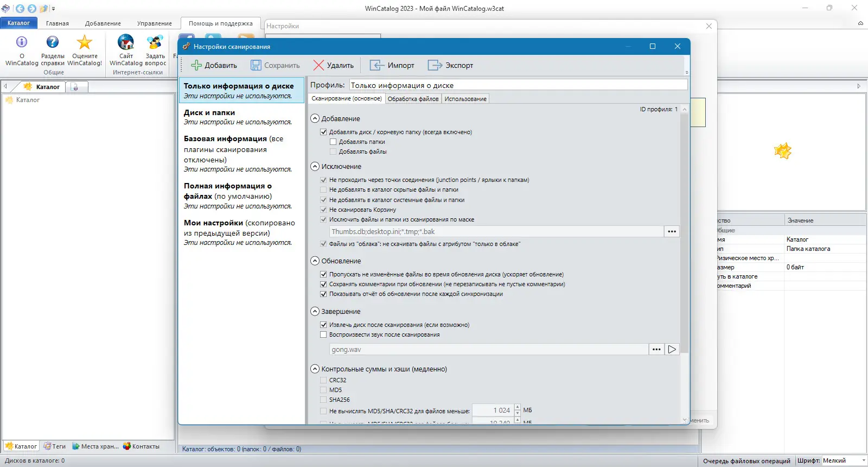Open the blue Каталог ribbon menu
This screenshot has height=467, width=868.
(x=18, y=23)
